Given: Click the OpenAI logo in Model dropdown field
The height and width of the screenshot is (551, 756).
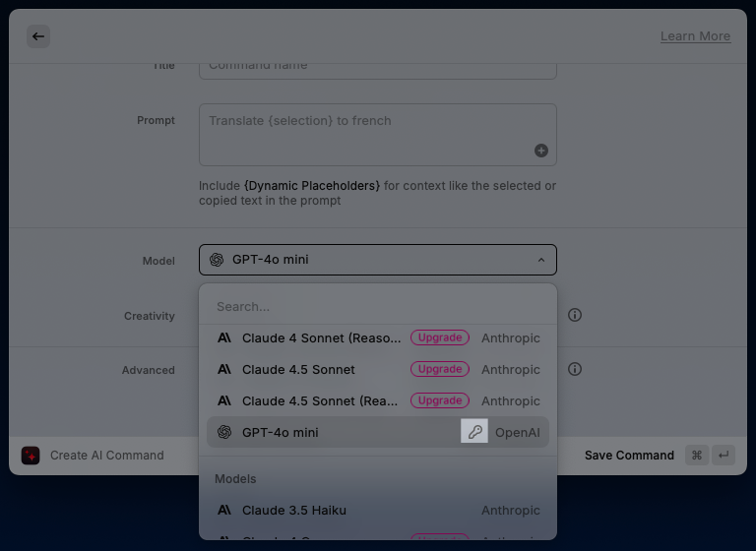Looking at the screenshot, I should point(217,260).
